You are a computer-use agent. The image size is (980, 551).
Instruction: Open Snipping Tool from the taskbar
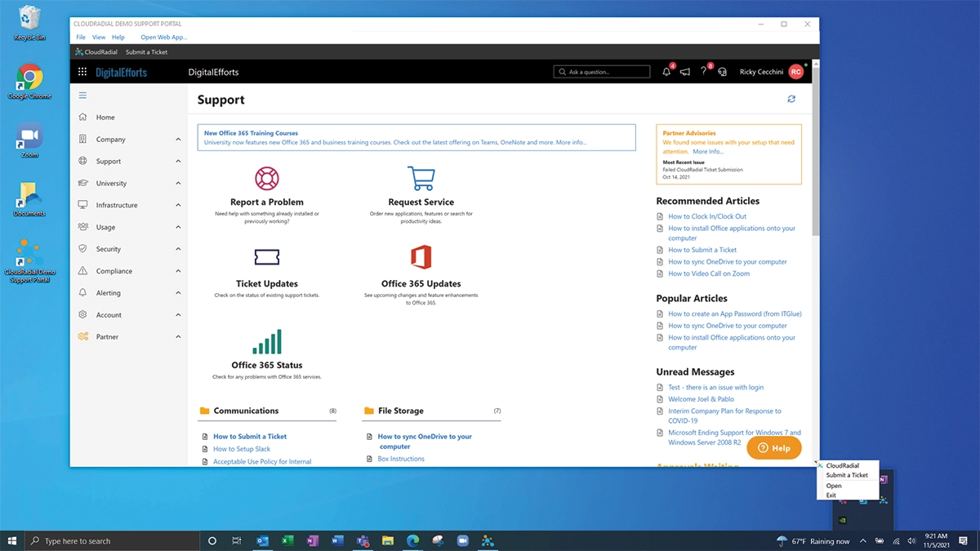click(x=438, y=540)
